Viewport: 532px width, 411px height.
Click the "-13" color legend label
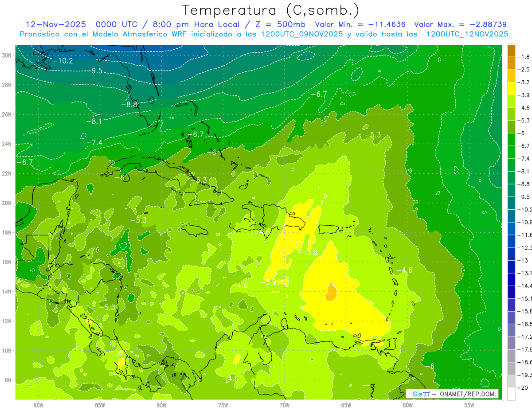click(523, 260)
